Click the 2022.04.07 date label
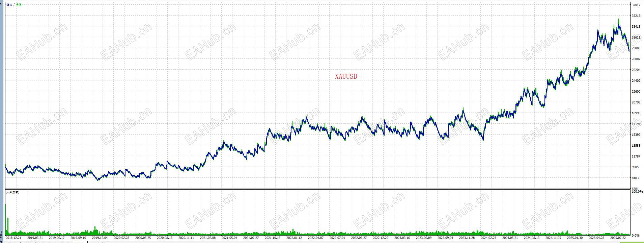Screen dimensions: 644x243 [316, 238]
